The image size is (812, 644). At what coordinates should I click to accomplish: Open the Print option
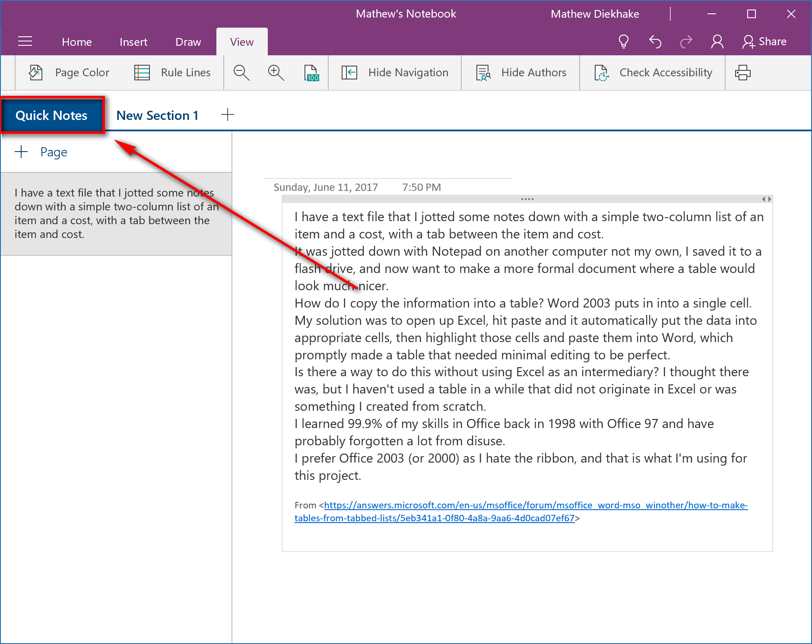pos(743,72)
